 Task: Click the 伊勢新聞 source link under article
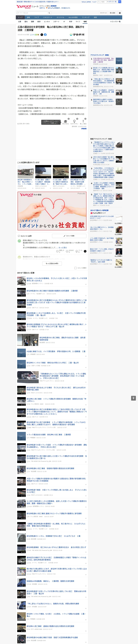tap(84, 129)
